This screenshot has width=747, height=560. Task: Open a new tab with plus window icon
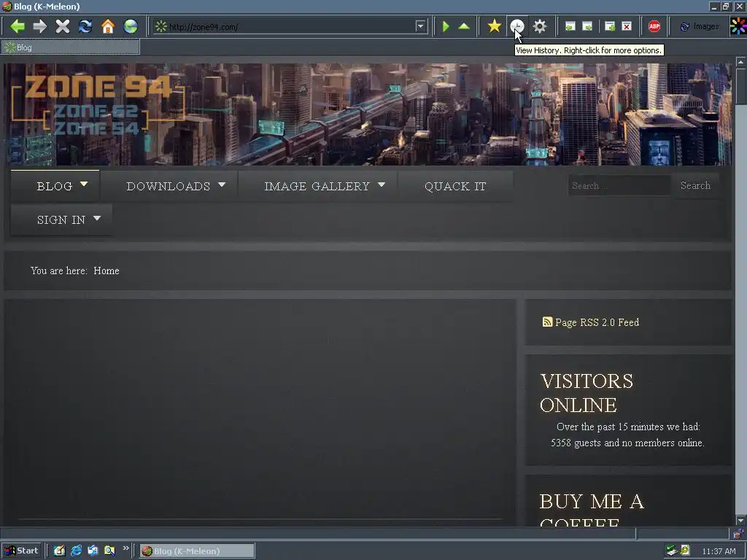(x=610, y=26)
